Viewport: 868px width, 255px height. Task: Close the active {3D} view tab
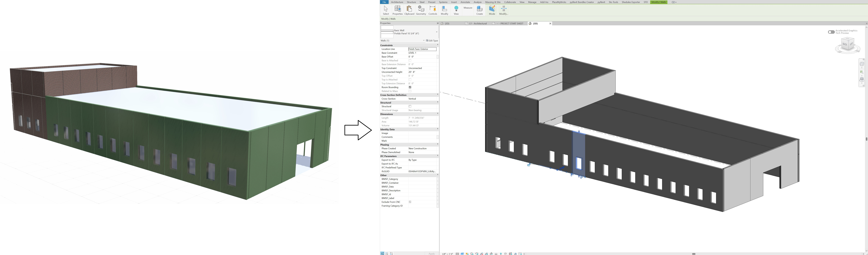550,24
